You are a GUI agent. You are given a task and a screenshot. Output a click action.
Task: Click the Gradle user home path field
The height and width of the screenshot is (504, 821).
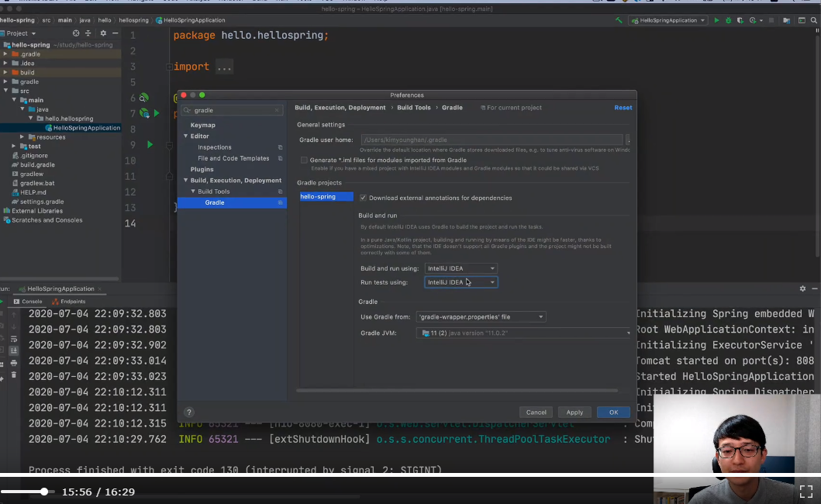point(492,140)
